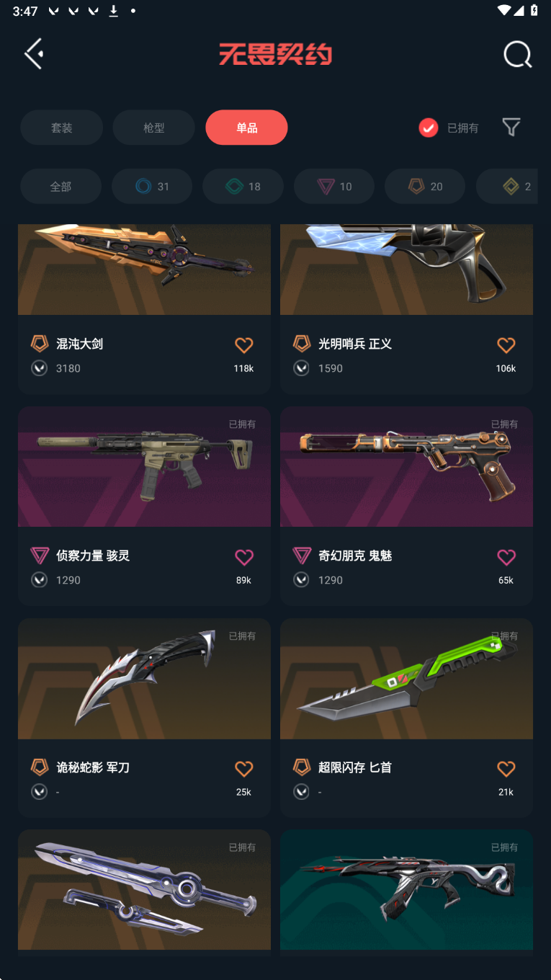Favorite 超限闪存 匕首 with its heart icon

pos(506,769)
